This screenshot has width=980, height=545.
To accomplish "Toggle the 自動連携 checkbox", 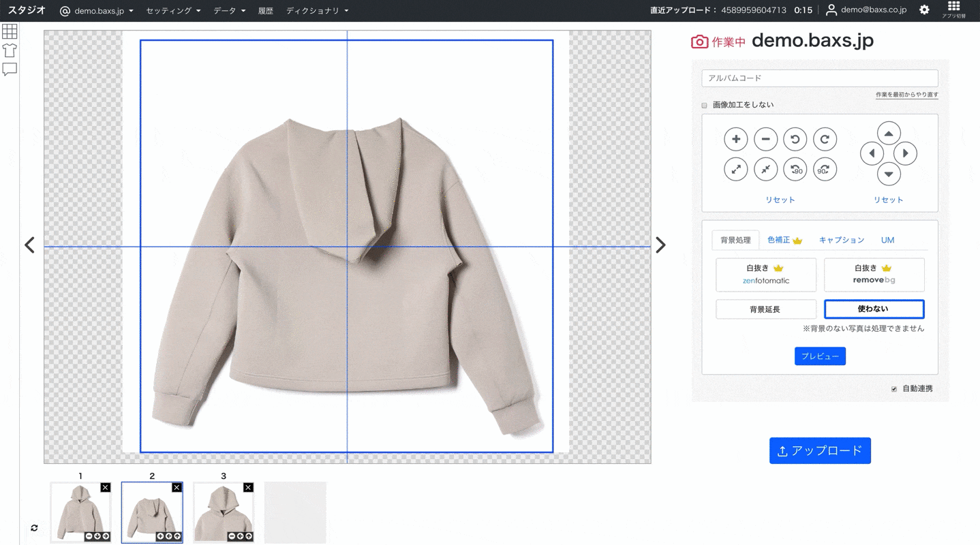I will [894, 389].
